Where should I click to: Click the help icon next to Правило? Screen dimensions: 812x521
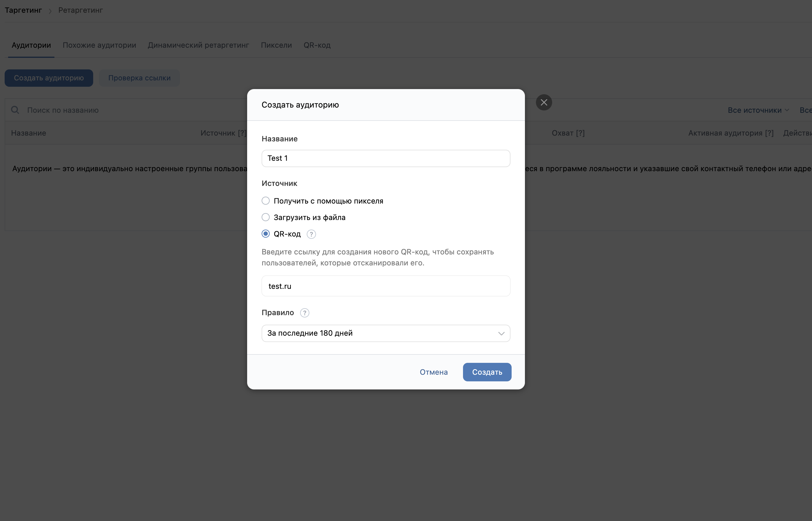304,313
